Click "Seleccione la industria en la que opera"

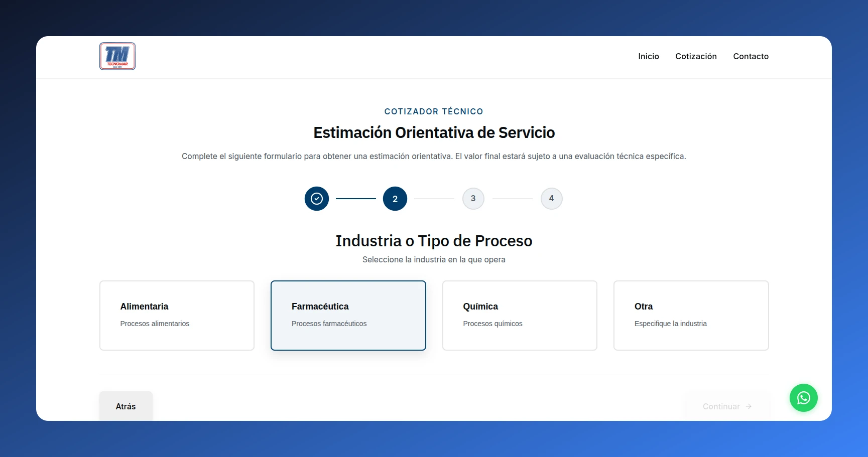point(434,259)
